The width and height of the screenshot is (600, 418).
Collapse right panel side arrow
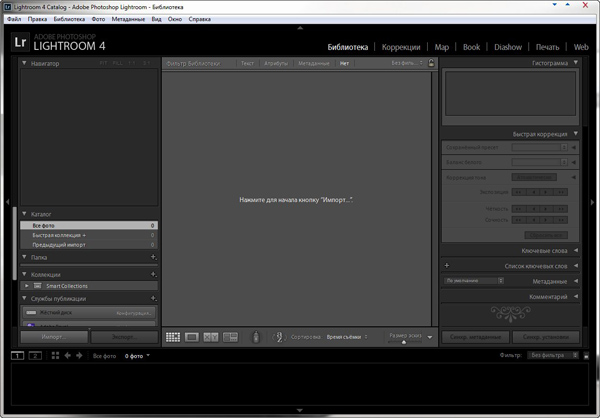(x=592, y=202)
